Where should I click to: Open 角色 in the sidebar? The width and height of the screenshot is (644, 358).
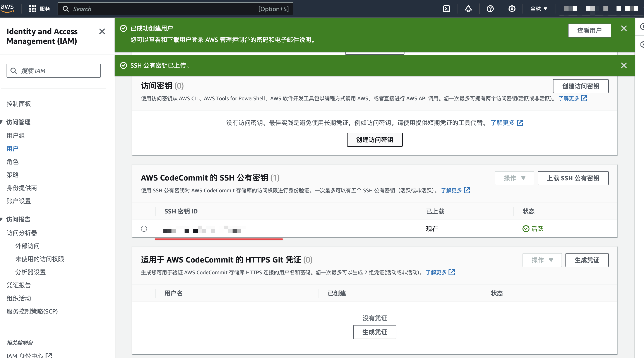click(12, 162)
